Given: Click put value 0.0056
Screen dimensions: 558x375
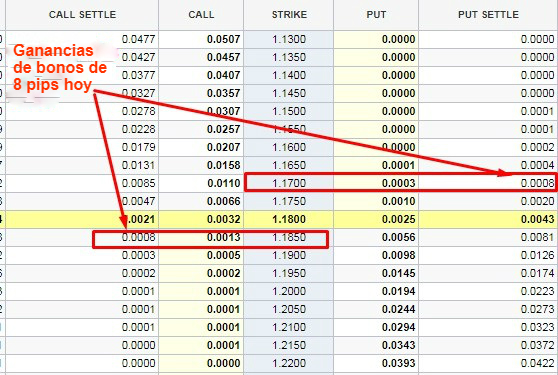Looking at the screenshot, I should 398,237.
